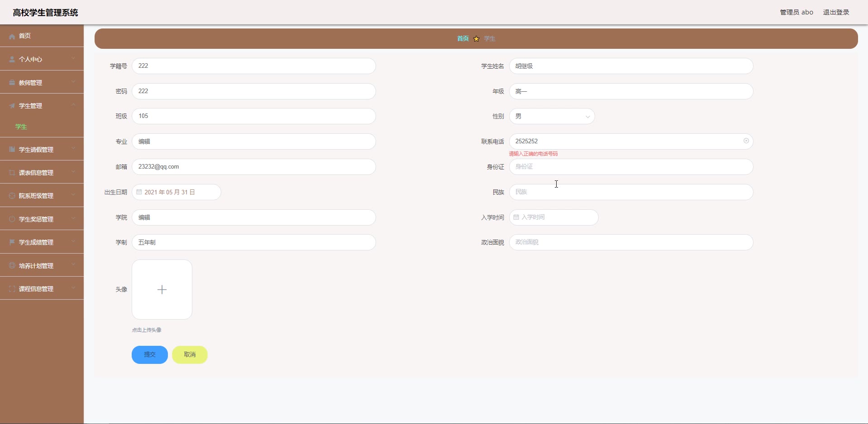Click the 专业 input field
The width and height of the screenshot is (868, 424).
click(254, 141)
